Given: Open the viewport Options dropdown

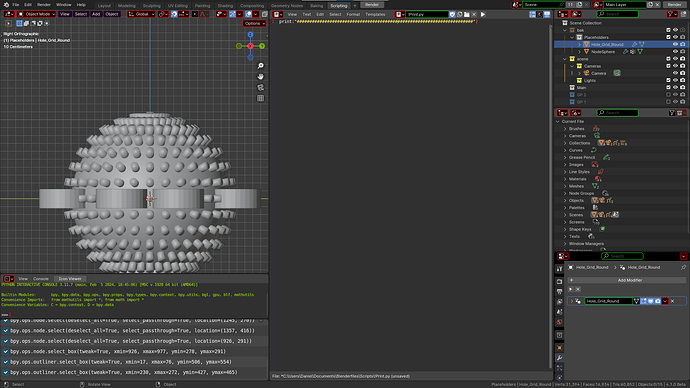Looking at the screenshot, I should coord(254,23).
